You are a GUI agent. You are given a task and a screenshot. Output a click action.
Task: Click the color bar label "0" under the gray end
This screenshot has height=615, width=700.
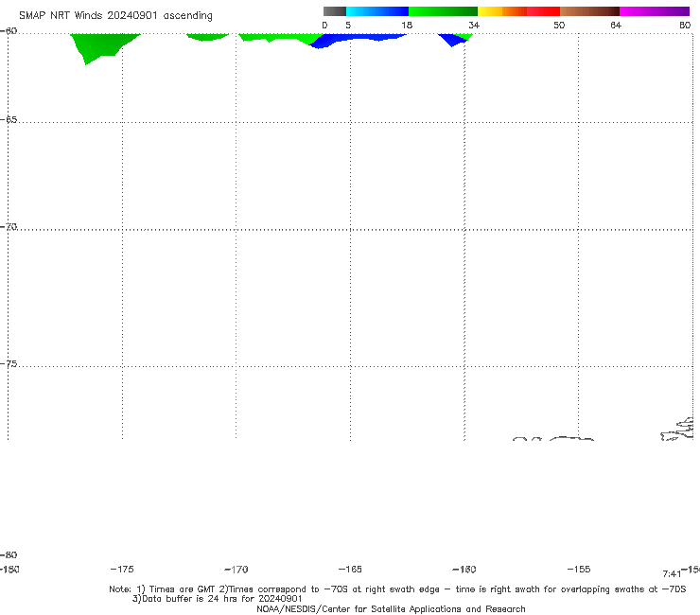[324, 25]
